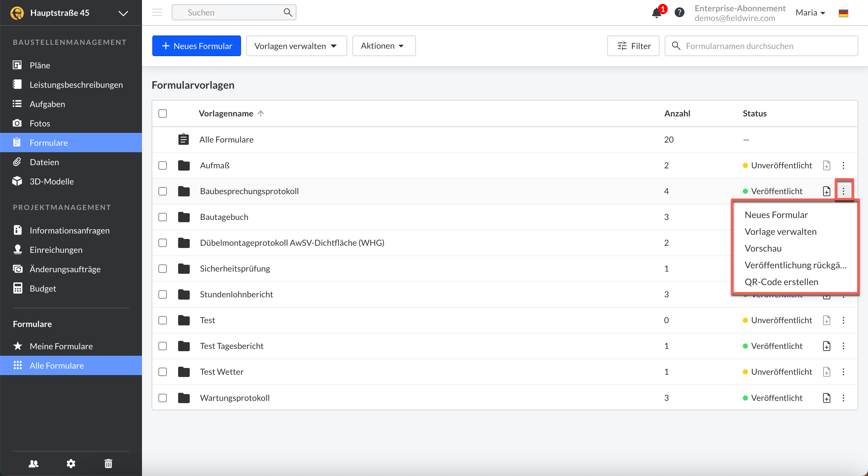Click the German flag language icon
Image resolution: width=868 pixels, height=476 pixels.
click(x=843, y=13)
